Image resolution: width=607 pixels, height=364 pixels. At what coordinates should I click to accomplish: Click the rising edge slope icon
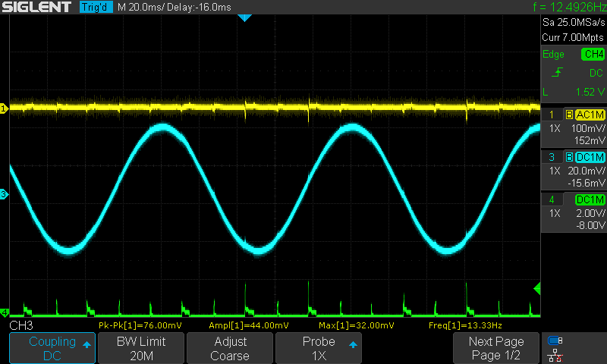click(557, 72)
